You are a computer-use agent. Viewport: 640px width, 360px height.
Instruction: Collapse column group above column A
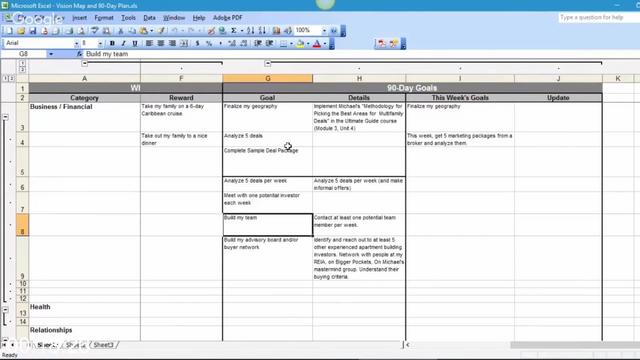pyautogui.click(x=84, y=63)
